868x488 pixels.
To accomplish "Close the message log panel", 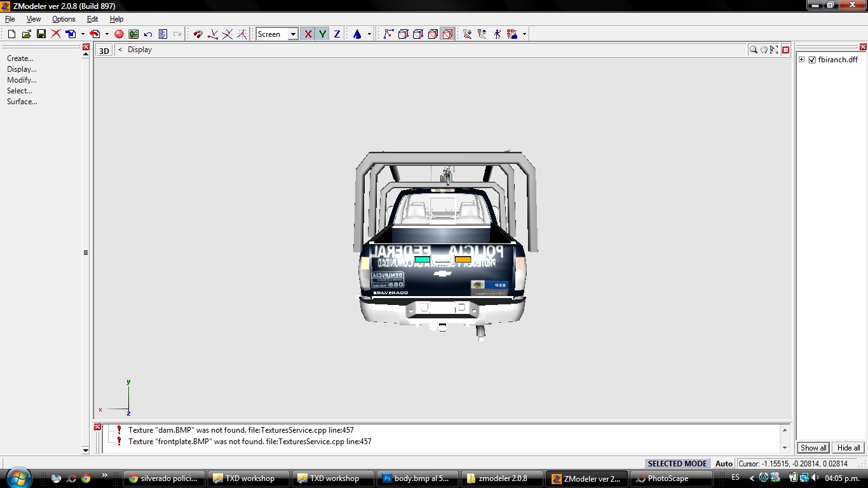I will click(x=97, y=427).
